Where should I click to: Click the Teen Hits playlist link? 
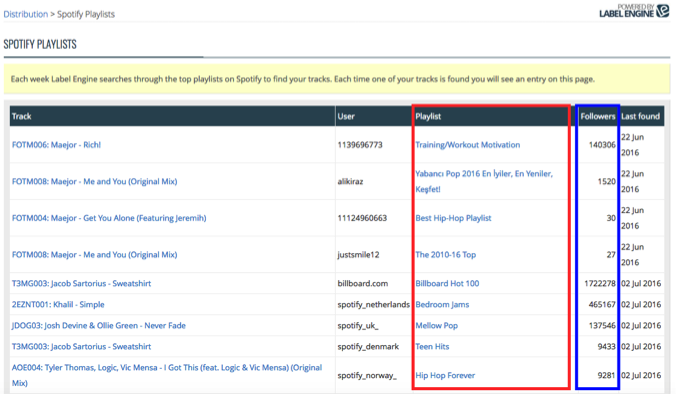coord(432,347)
